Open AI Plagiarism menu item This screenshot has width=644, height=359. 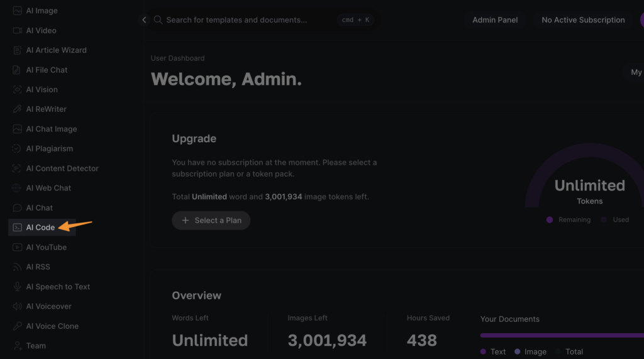click(49, 149)
